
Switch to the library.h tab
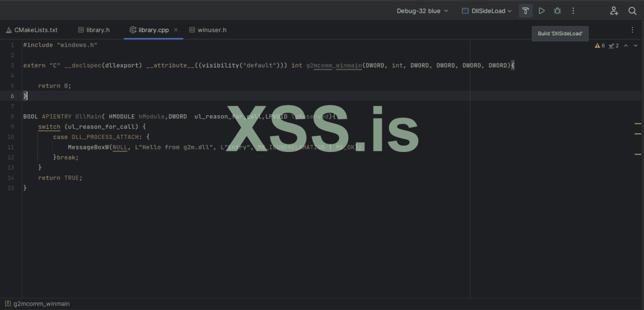click(94, 30)
